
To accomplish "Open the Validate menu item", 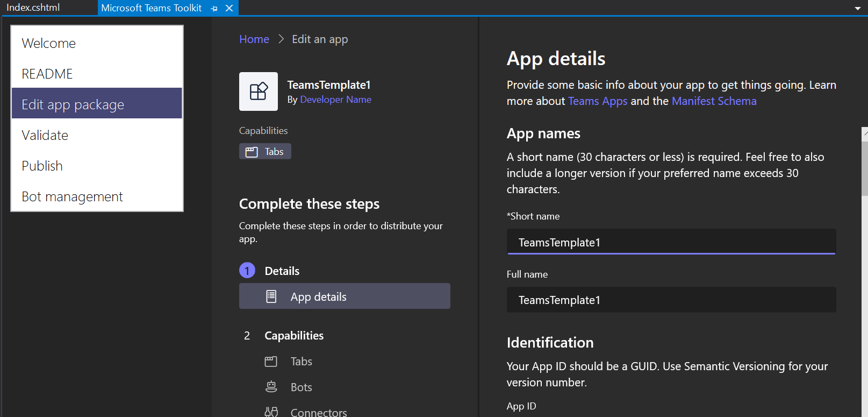I will (x=97, y=135).
